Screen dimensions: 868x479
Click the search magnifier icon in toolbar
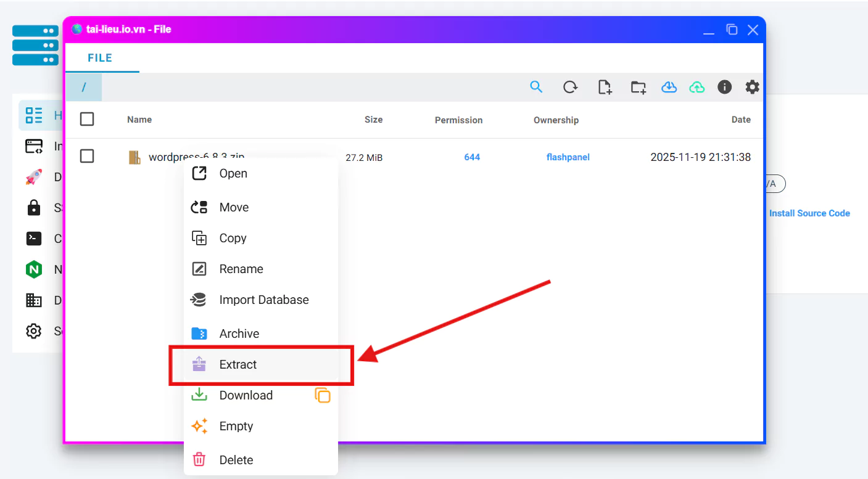point(536,87)
